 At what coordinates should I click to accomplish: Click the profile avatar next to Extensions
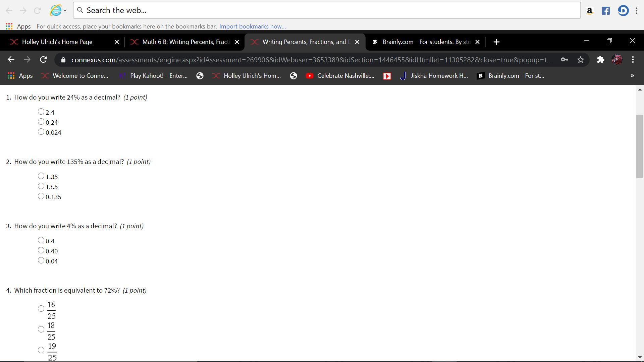[x=617, y=60]
